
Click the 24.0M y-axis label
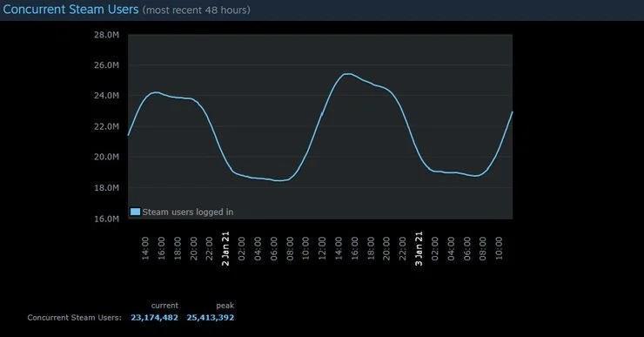106,96
